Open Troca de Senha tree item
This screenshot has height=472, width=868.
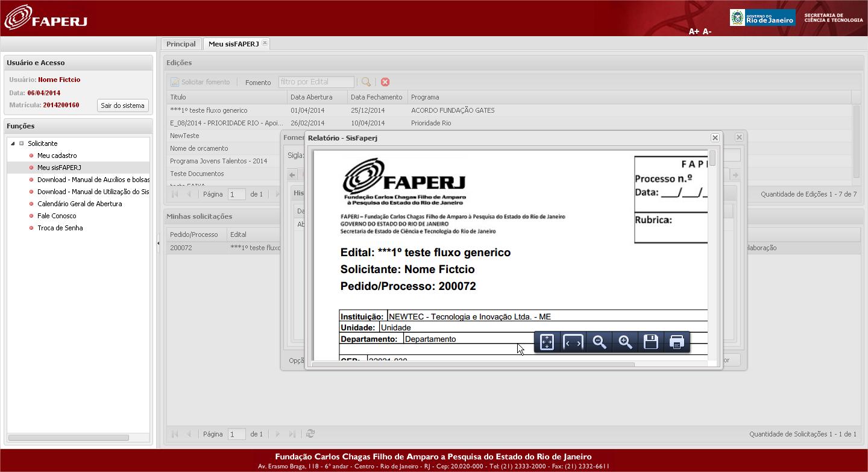pyautogui.click(x=60, y=228)
